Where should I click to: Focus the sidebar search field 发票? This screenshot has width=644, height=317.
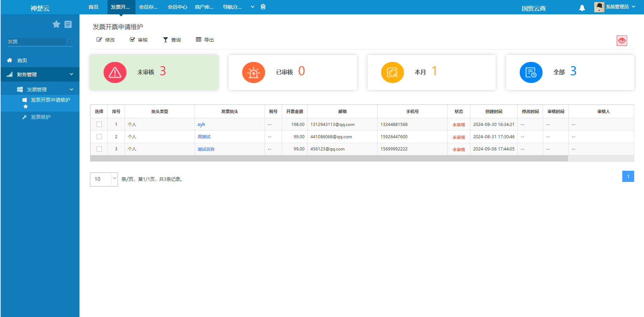click(x=36, y=42)
